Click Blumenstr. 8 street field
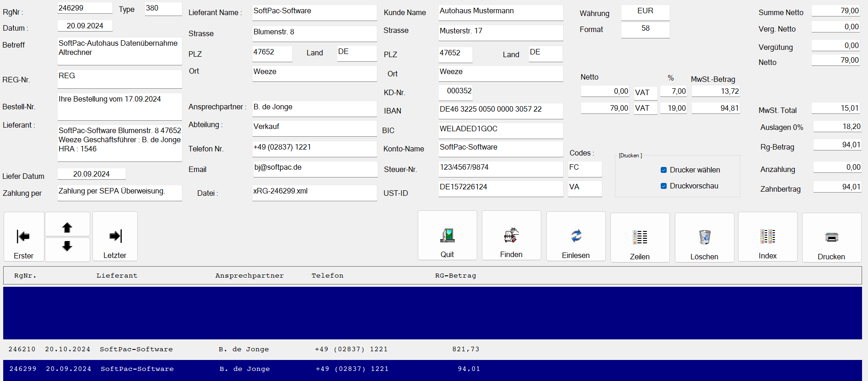The image size is (868, 381). [x=315, y=34]
